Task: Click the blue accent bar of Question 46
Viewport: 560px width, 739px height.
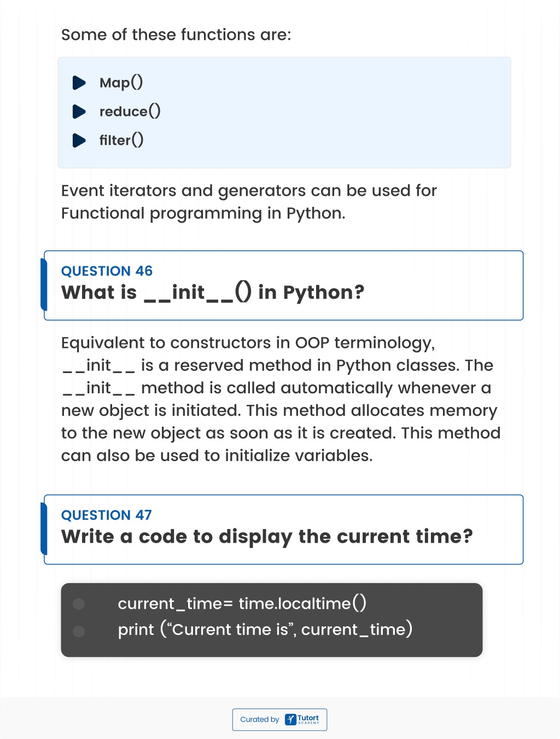Action: click(x=44, y=285)
